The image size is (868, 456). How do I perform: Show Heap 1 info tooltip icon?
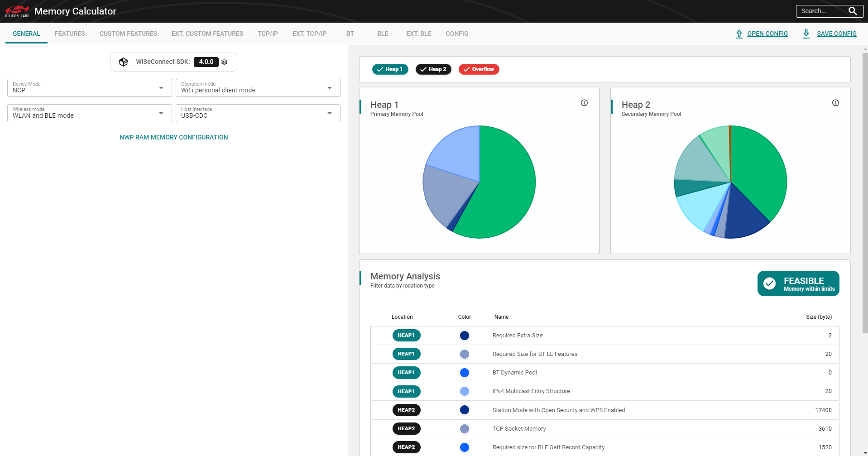tap(584, 103)
